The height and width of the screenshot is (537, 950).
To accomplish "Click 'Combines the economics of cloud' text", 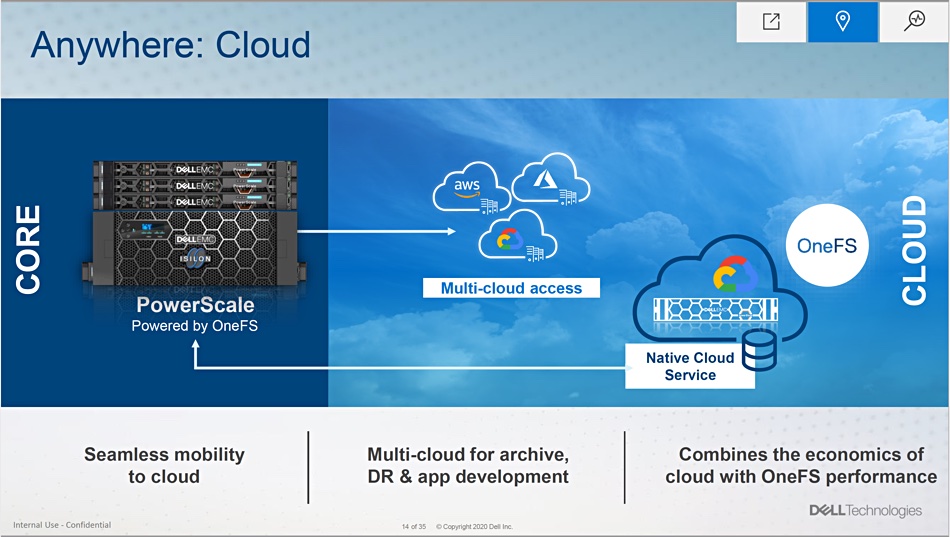I will tap(801, 465).
